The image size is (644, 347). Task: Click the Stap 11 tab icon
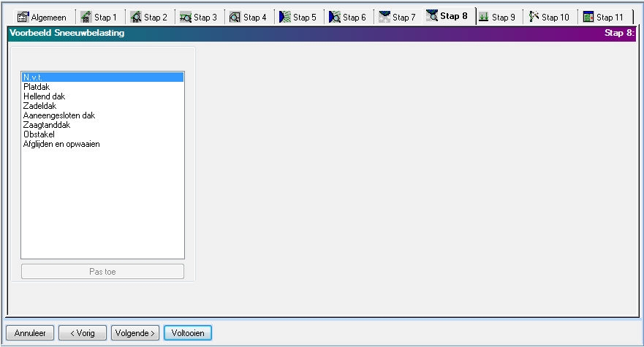click(588, 18)
